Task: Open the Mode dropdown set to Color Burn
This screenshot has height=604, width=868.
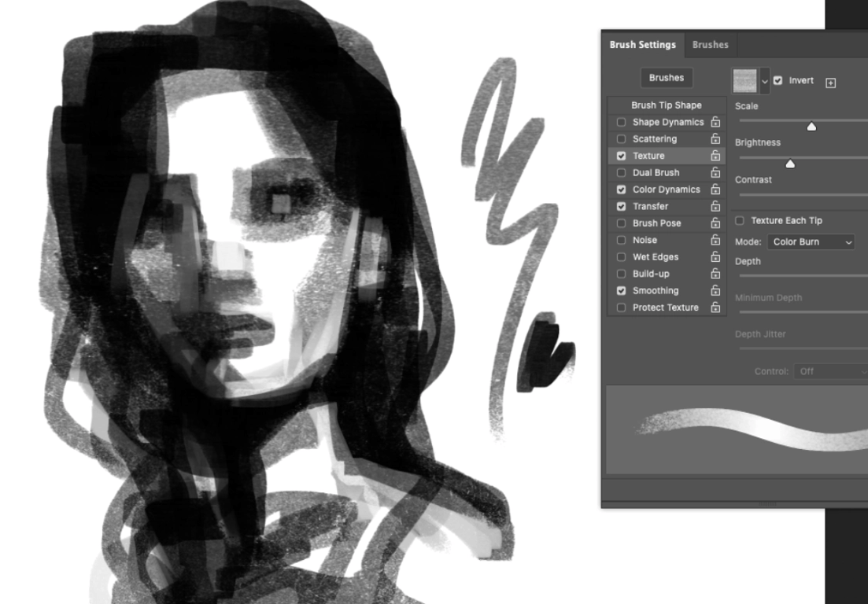Action: coord(811,241)
